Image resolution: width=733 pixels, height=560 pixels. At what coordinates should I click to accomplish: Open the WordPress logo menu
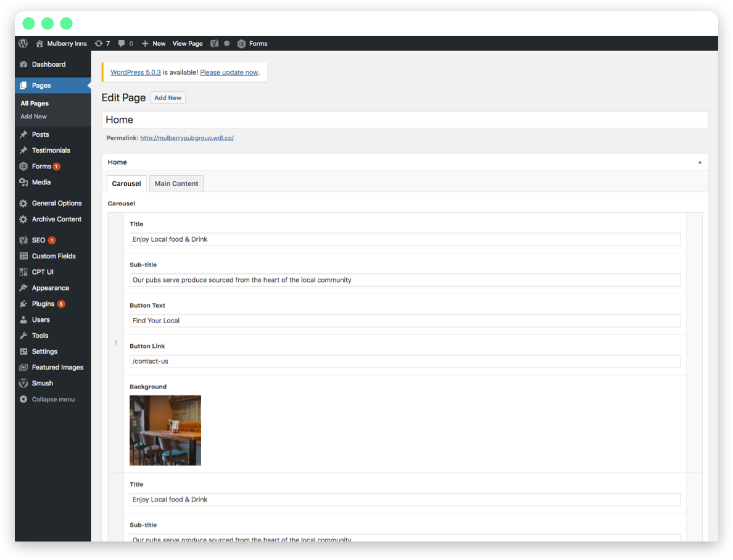coord(23,43)
